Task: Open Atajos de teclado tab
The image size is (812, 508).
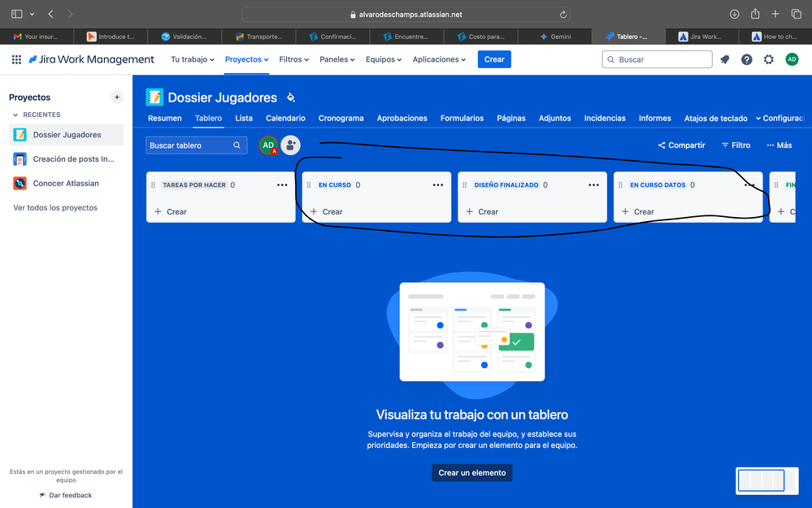Action: 715,119
